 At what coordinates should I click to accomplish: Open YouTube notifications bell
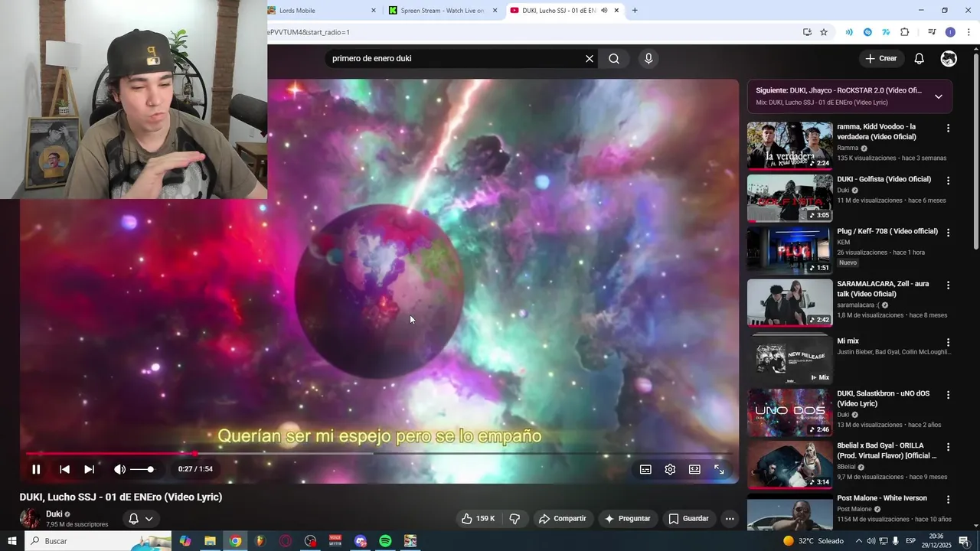[919, 59]
